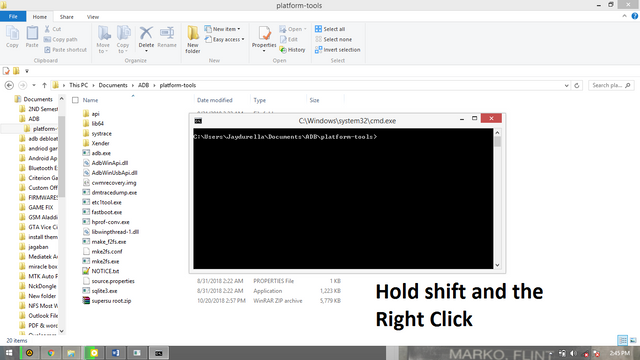
Task: Select the cwmrecovery.img file
Action: pyautogui.click(x=109, y=183)
